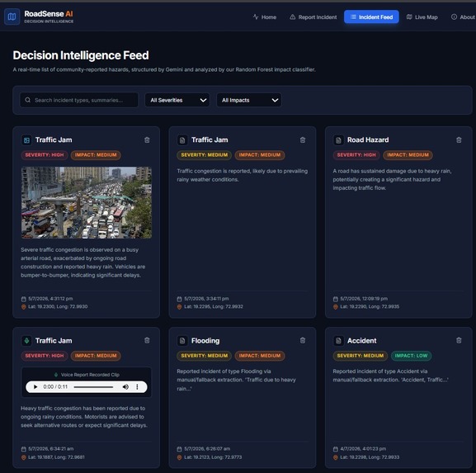Click the location pin beside Lat: 19.2300
This screenshot has height=473, width=476.
(x=24, y=307)
